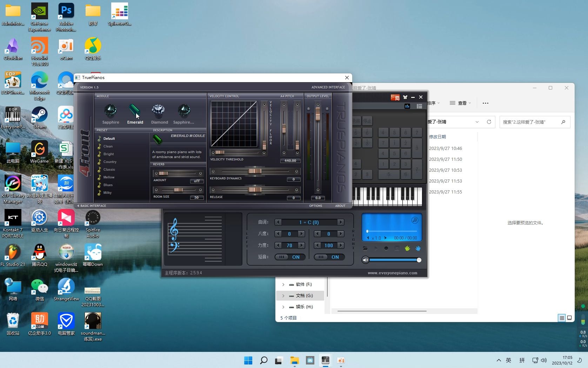This screenshot has width=588, height=368.
Task: Click the Keyboard Dynamics slider
Action: tap(255, 171)
